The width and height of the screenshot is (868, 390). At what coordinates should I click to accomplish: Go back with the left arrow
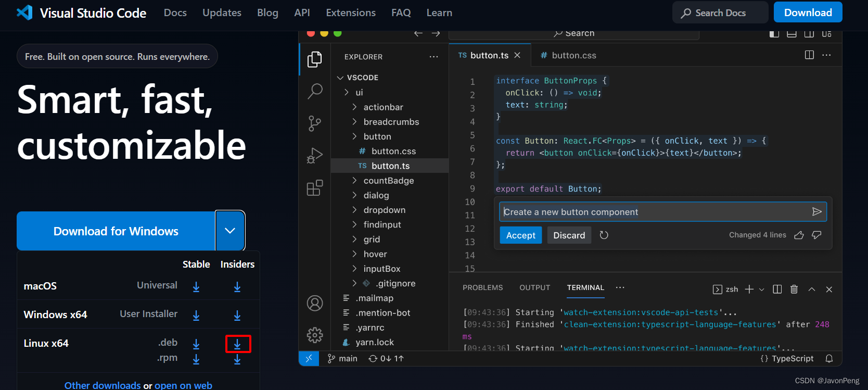[x=418, y=33]
